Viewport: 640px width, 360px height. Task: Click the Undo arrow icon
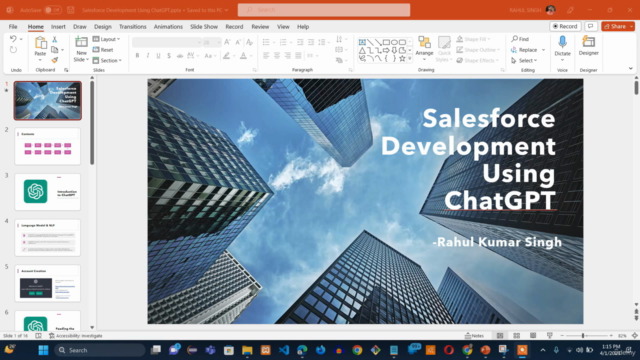[x=13, y=39]
